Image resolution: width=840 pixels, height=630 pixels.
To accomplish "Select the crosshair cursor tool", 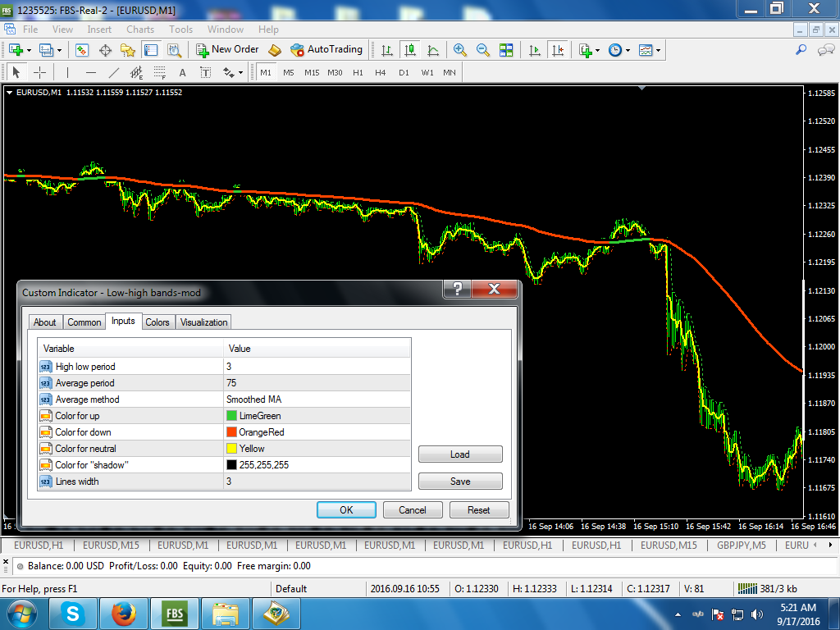I will coord(39,72).
